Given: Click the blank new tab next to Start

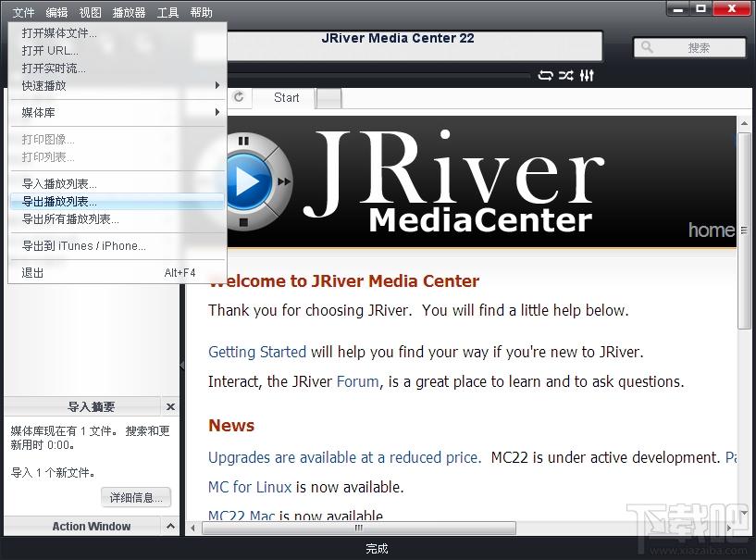Looking at the screenshot, I should (328, 98).
